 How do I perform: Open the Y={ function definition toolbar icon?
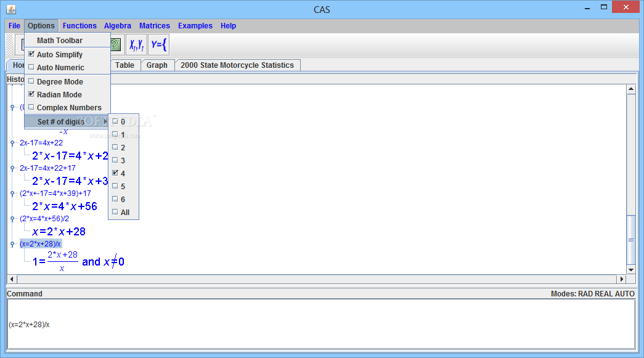click(157, 44)
